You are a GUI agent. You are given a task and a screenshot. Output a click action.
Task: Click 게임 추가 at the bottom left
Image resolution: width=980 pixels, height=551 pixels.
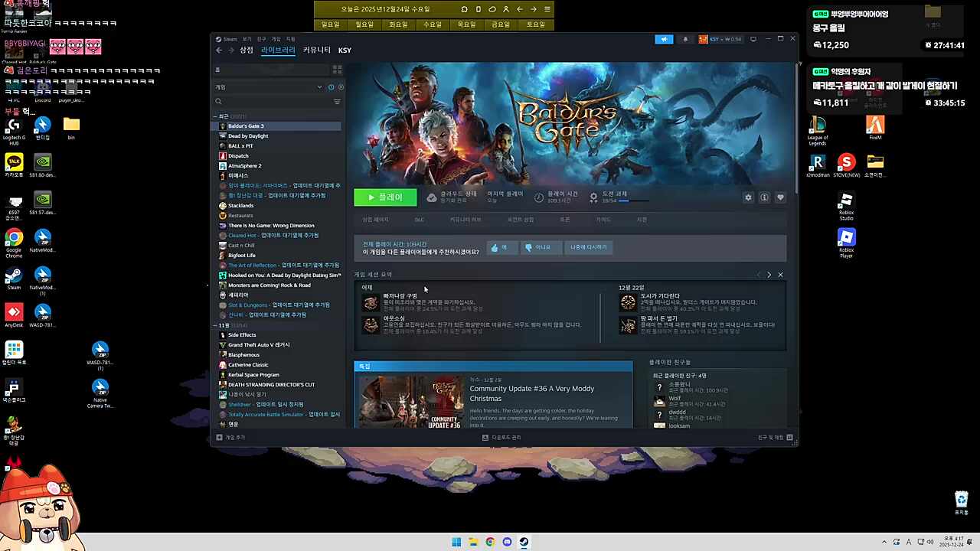tap(231, 438)
